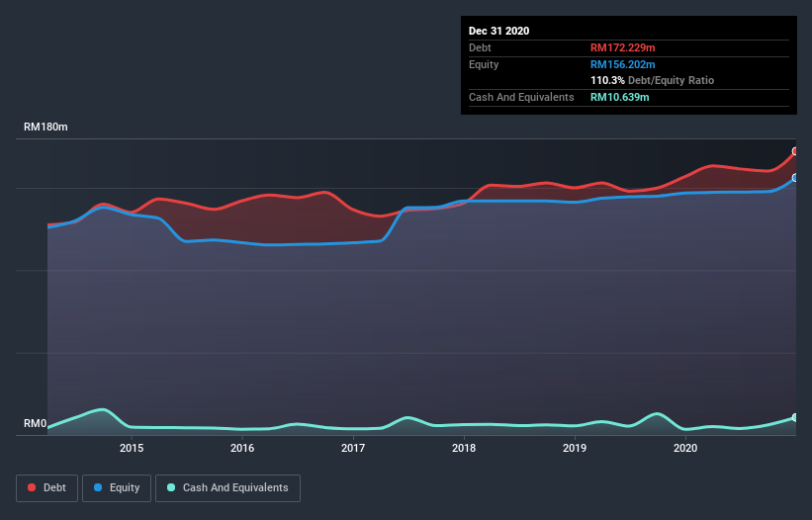Click the RM180m y-axis label
This screenshot has width=812, height=520.
45,127
